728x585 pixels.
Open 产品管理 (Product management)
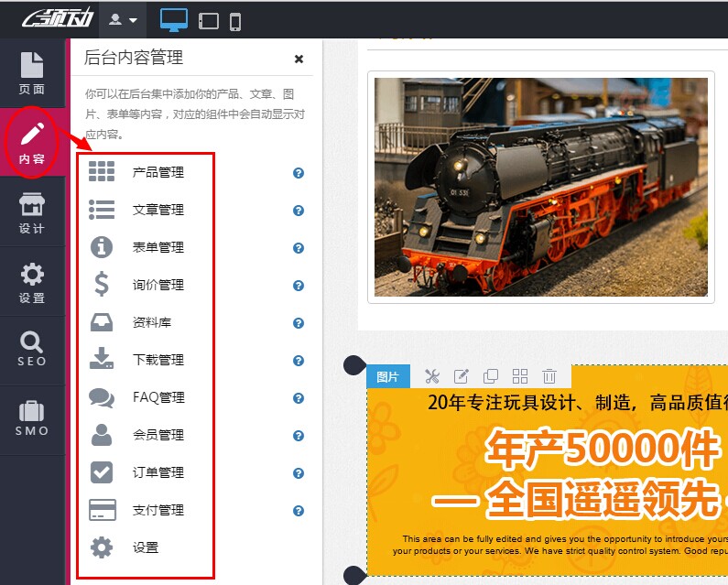coord(158,172)
